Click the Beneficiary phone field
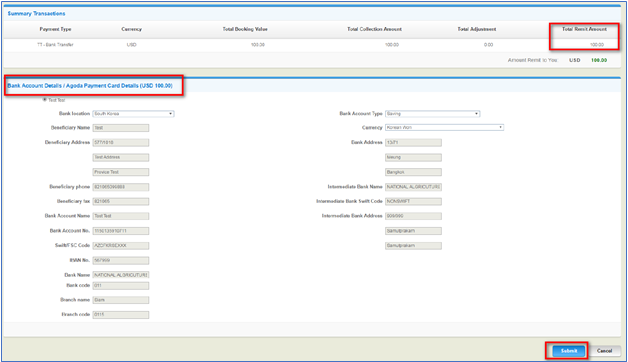The image size is (628, 362). tap(121, 187)
